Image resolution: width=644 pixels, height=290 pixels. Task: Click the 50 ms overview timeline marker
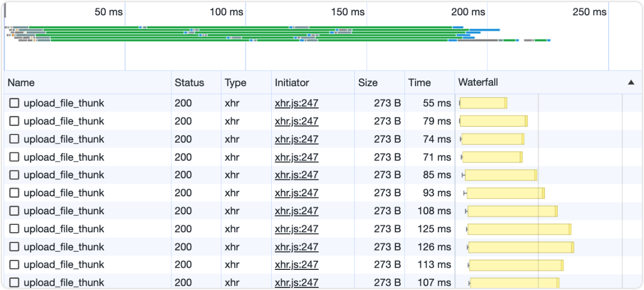[108, 12]
